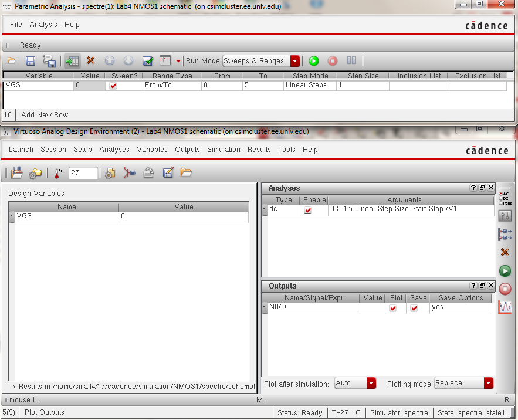Run simulation with green play in ADE side toolbar
Screen dimensions: 518x420
[x=505, y=271]
